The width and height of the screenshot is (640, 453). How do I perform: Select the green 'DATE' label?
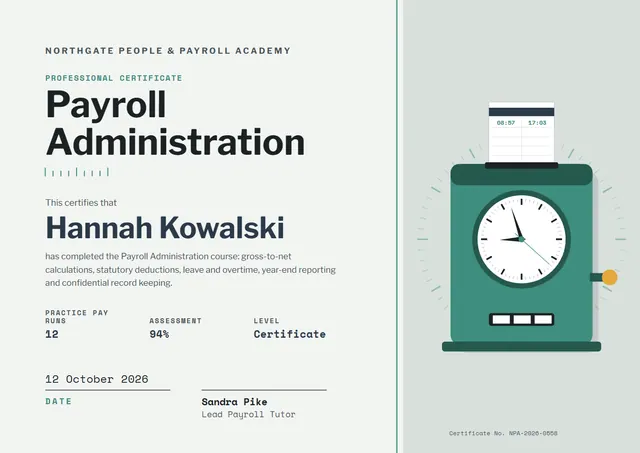click(58, 402)
